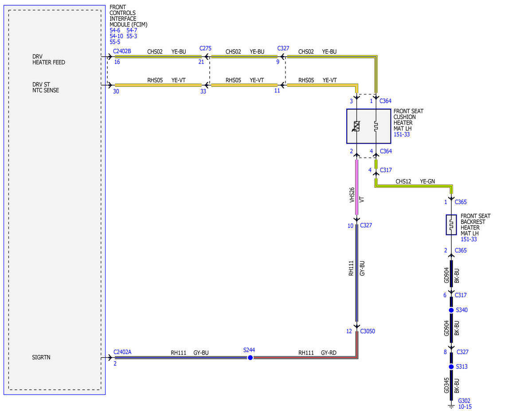This screenshot has width=532, height=411.
Task: Select the "GD345" wire label
Action: coord(446,386)
